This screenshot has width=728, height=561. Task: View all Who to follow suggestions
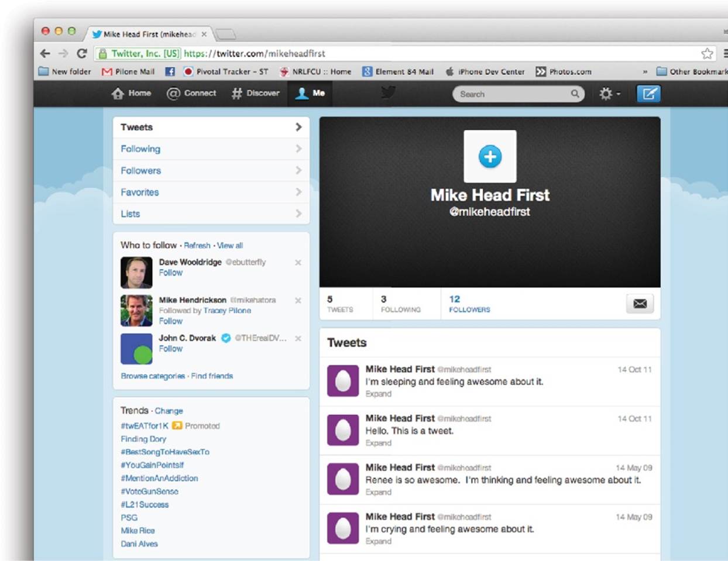(x=230, y=246)
